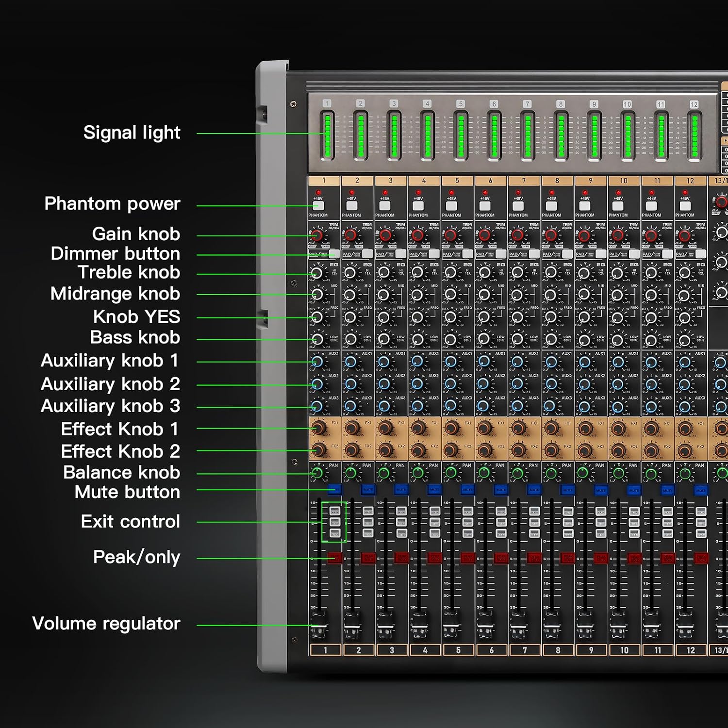
Task: Click the red peak/solo button on channel 10
Action: click(x=634, y=558)
